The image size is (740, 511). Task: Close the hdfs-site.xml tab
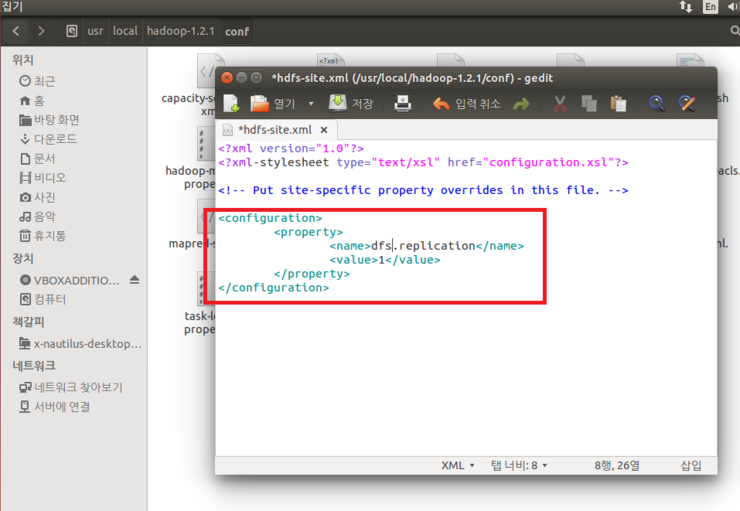coord(323,130)
